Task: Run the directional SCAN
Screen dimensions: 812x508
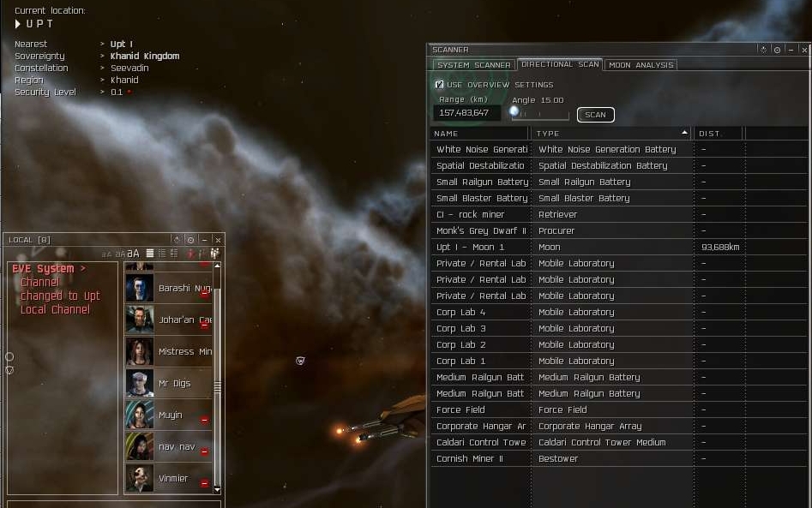Action: (x=596, y=115)
